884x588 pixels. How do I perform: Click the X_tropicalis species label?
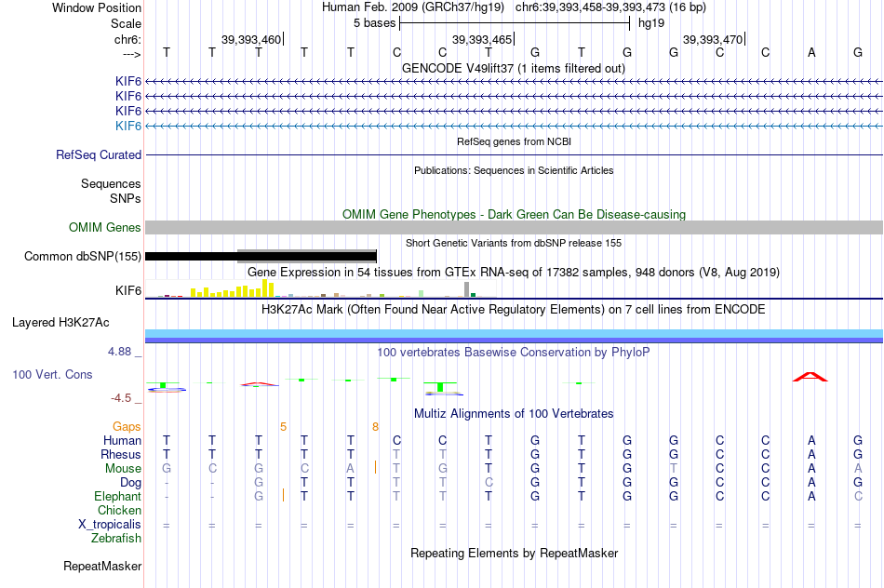110,525
